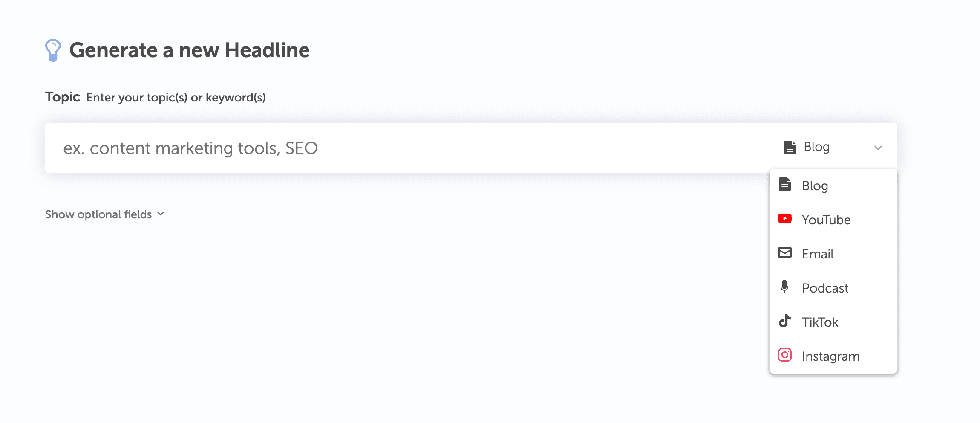Select Instagram from the dropdown list
The width and height of the screenshot is (980, 423).
tap(831, 356)
